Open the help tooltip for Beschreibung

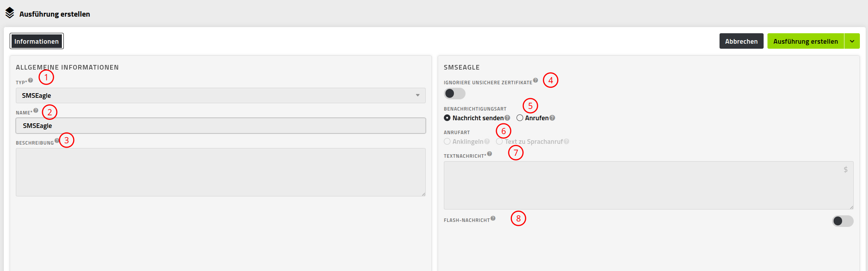tap(57, 141)
